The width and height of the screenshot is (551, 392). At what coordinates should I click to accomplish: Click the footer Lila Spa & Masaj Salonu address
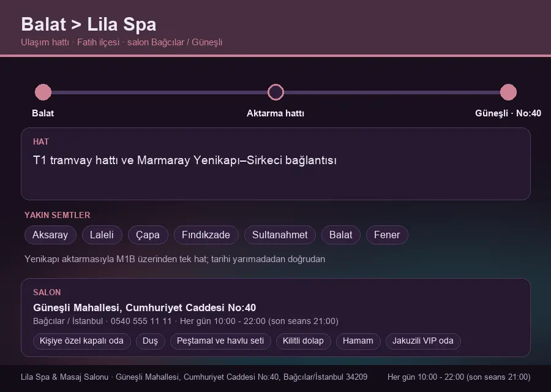click(194, 377)
